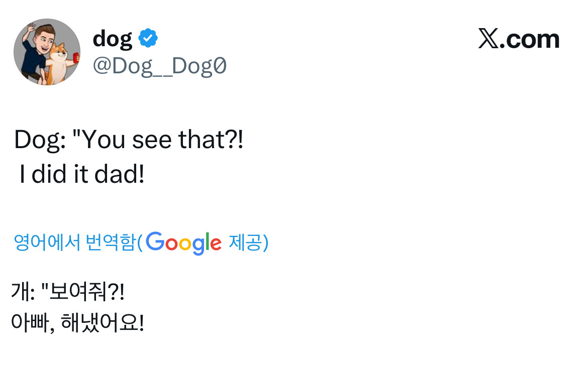Click the "Dog:" word starting the tweet

click(x=40, y=141)
